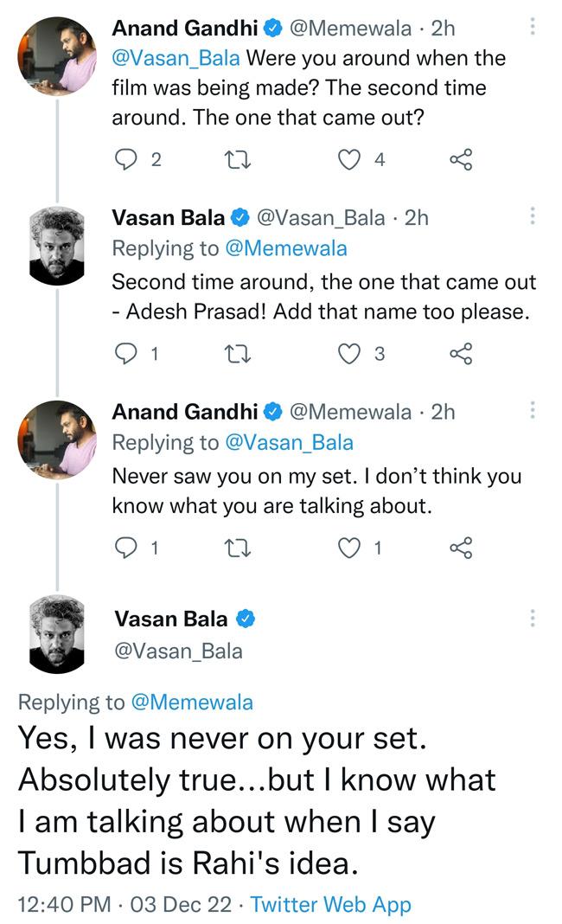Open more options on the main tweet

click(533, 618)
